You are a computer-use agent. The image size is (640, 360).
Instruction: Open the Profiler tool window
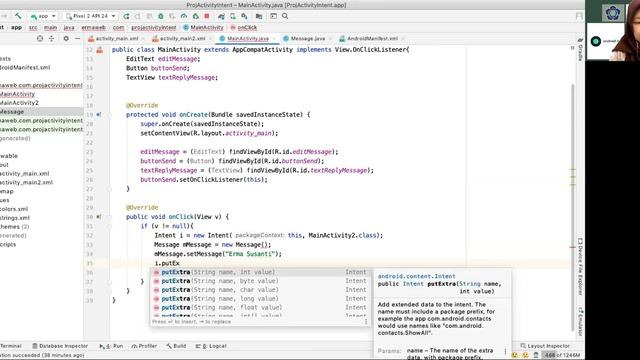[144, 346]
